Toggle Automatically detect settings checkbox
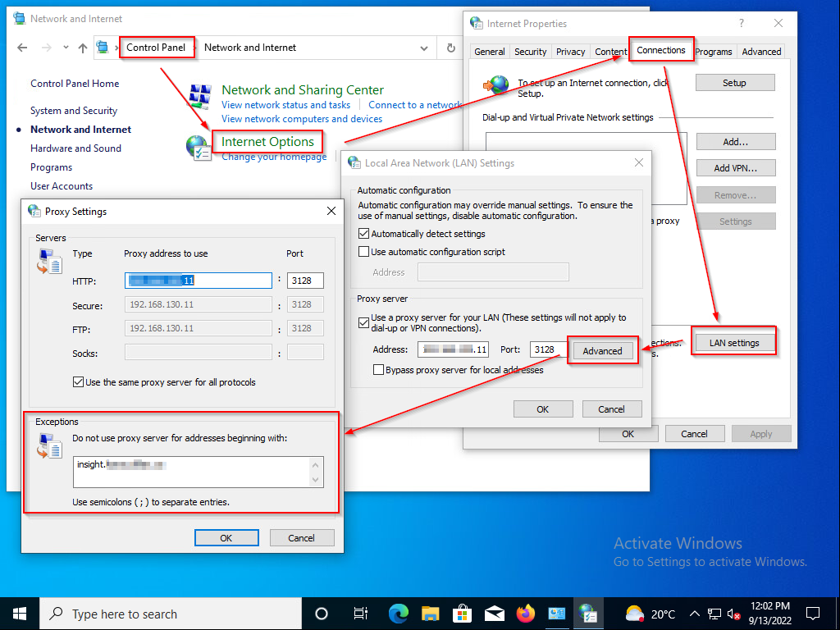Image resolution: width=840 pixels, height=630 pixels. [363, 234]
